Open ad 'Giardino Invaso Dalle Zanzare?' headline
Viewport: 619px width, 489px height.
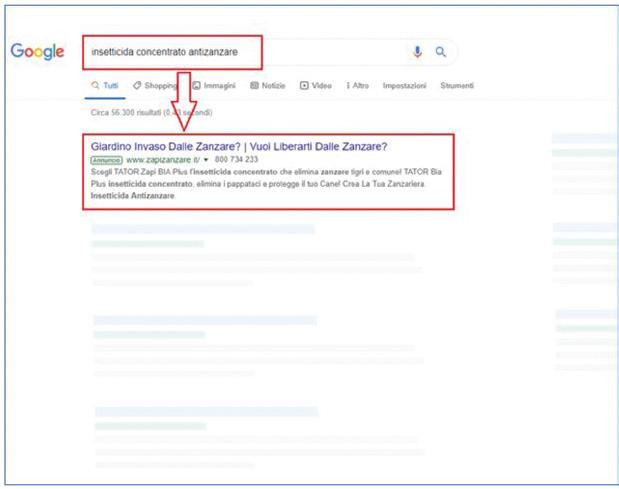point(239,146)
